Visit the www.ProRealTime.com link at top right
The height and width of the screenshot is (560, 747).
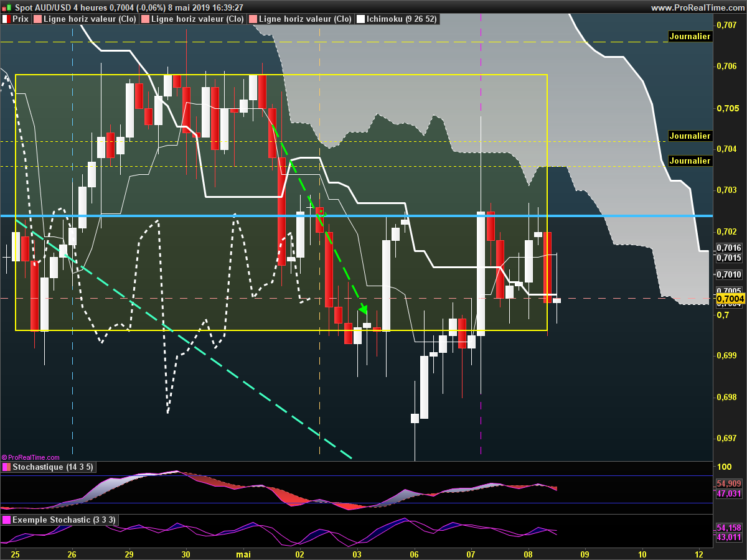point(697,7)
